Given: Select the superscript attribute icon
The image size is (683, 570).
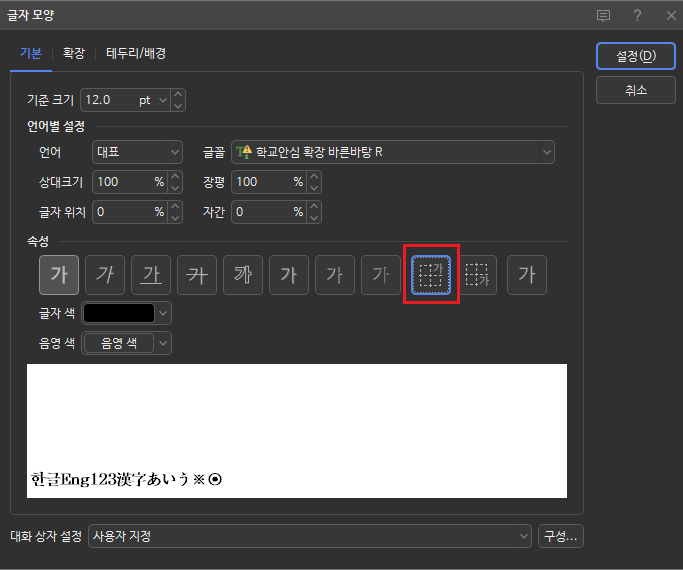Looking at the screenshot, I should [x=431, y=275].
